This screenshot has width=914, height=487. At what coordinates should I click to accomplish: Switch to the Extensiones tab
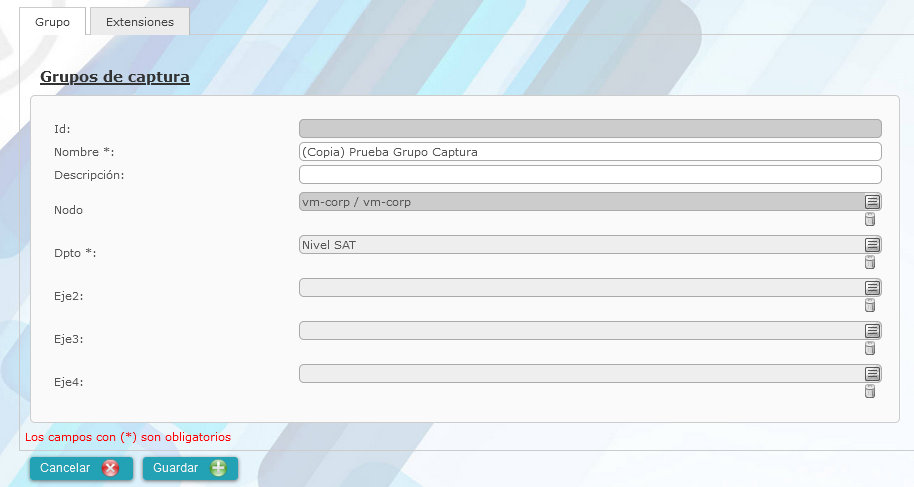click(x=139, y=22)
